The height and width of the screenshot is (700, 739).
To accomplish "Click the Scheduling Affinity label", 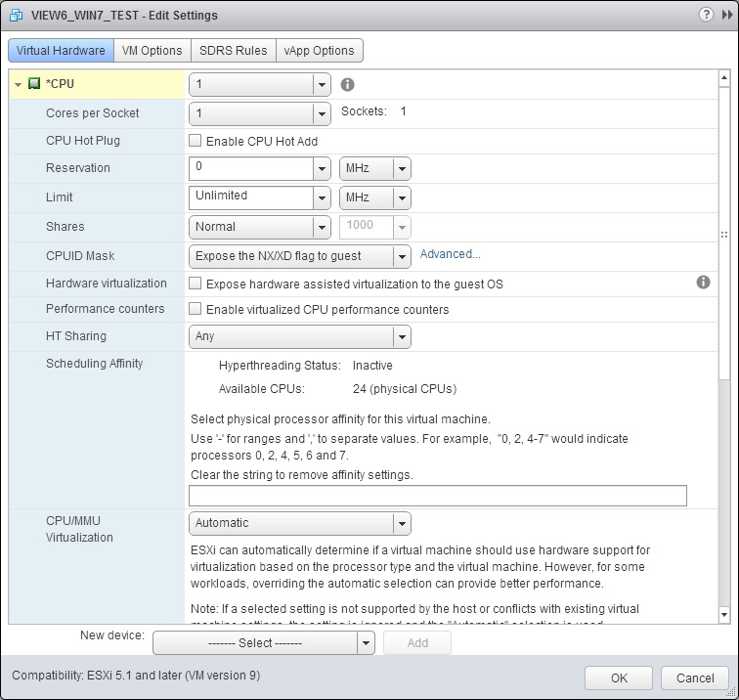I will (x=94, y=364).
